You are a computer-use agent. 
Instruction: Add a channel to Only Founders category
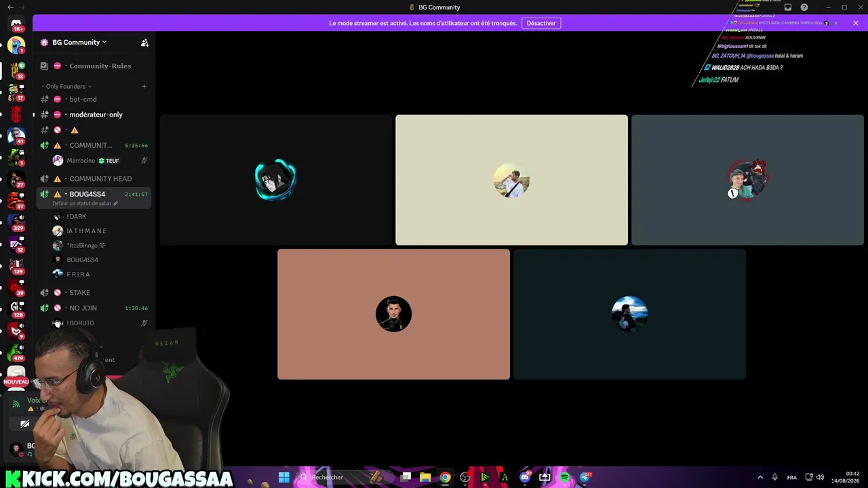pyautogui.click(x=144, y=86)
